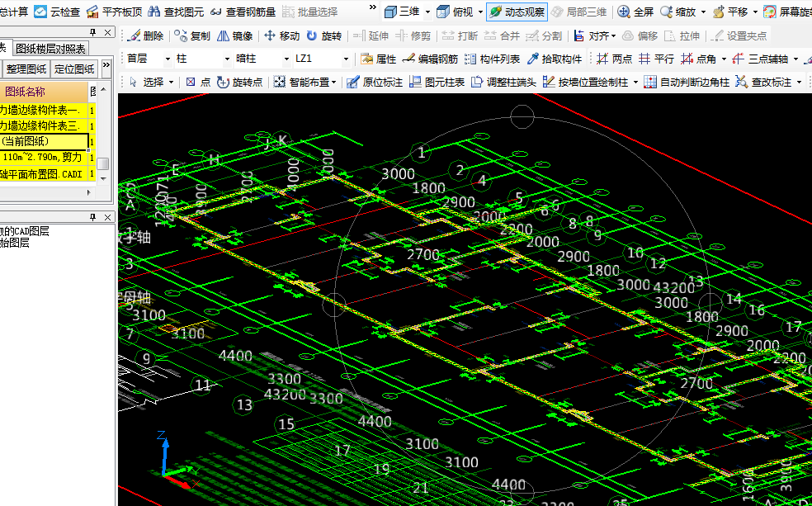The height and width of the screenshot is (506, 812).
Task: Select the 俯视 top view button
Action: coord(456,12)
